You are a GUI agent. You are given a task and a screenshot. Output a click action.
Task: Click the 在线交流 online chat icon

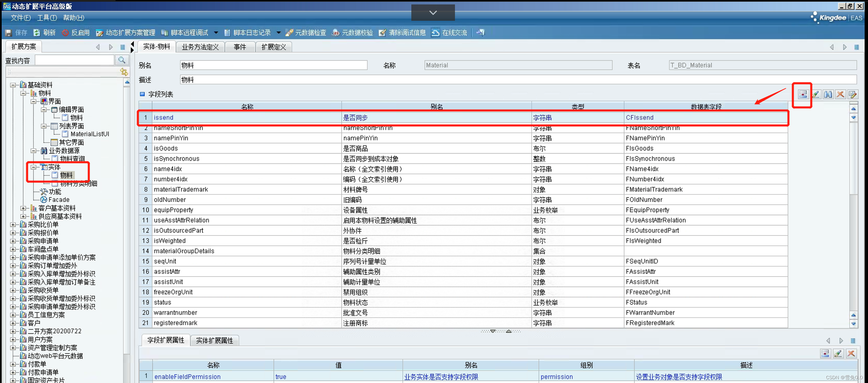click(x=436, y=33)
